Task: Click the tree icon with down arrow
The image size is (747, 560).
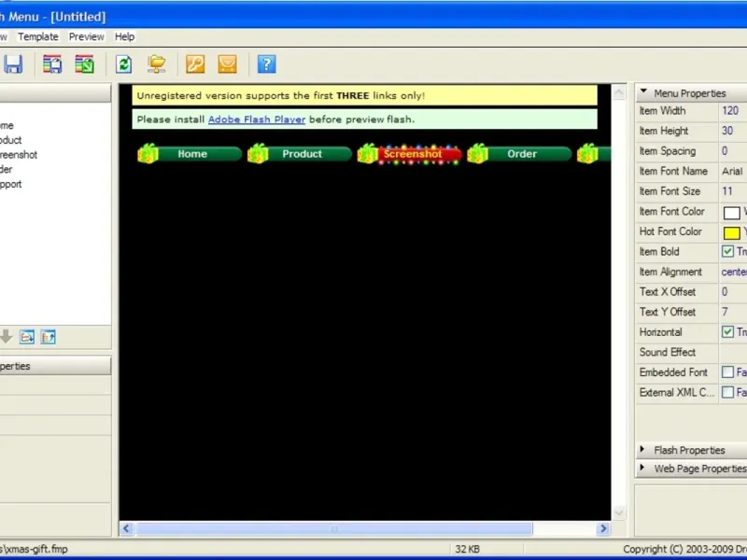Action: click(x=27, y=337)
